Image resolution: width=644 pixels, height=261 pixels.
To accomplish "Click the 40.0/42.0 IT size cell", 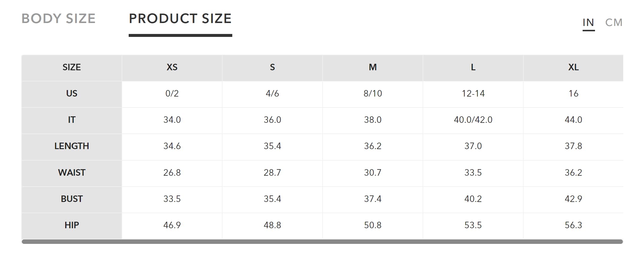I will click(x=473, y=120).
